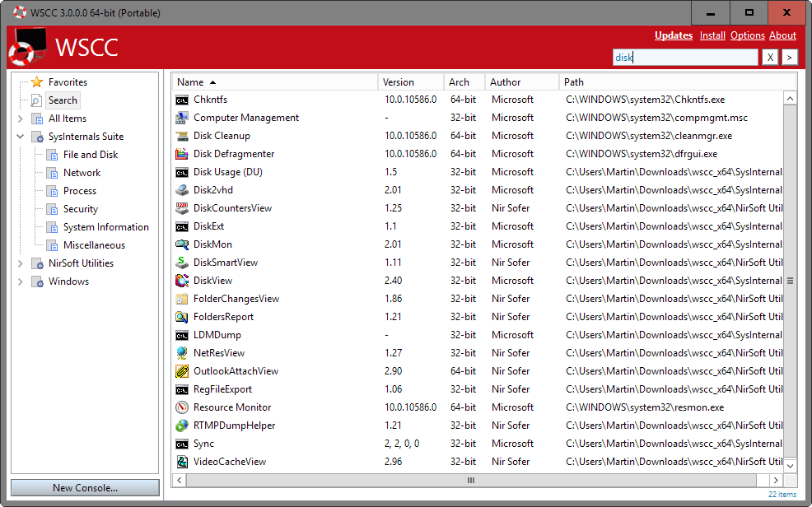Click the NetResView icon

(182, 353)
